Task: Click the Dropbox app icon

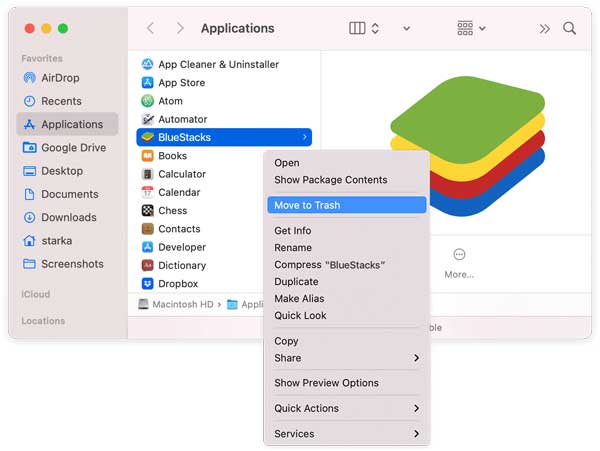Action: [147, 283]
